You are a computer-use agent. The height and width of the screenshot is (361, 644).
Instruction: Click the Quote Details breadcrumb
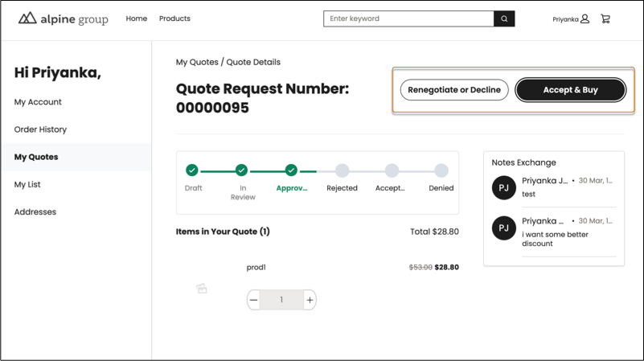pyautogui.click(x=253, y=62)
